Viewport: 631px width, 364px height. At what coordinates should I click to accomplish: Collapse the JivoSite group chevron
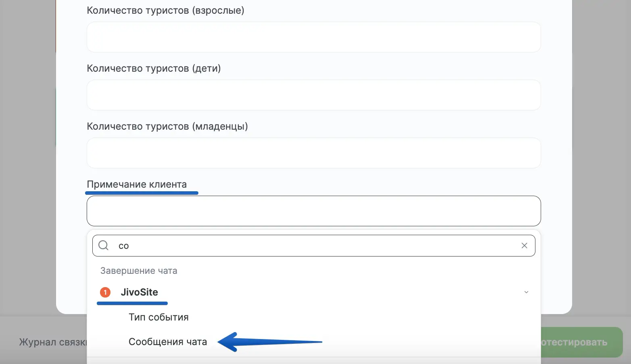click(526, 292)
